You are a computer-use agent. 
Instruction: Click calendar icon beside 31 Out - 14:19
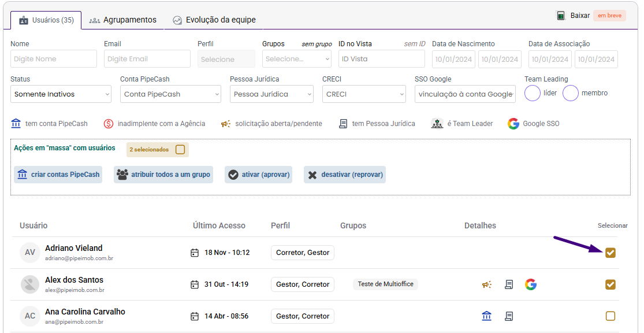point(195,284)
